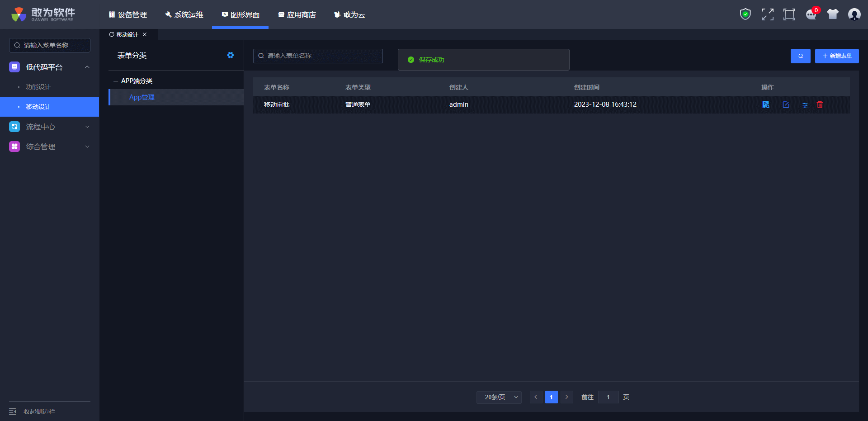
Task: Open settings sliders for 移动审批
Action: [805, 105]
